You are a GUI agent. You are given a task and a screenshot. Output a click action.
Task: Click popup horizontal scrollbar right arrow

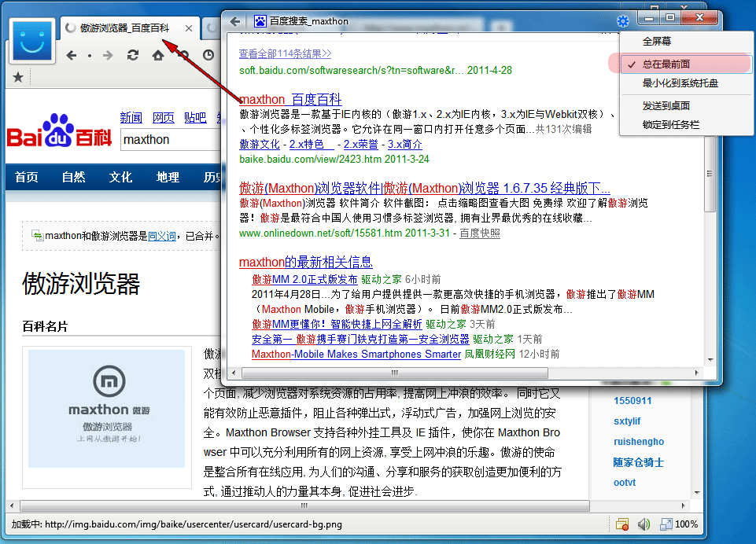(x=696, y=373)
